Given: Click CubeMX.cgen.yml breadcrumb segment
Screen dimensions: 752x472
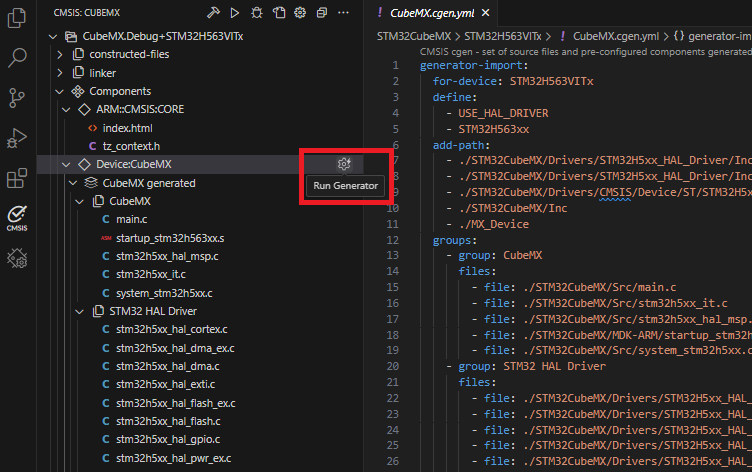Looking at the screenshot, I should 616,36.
